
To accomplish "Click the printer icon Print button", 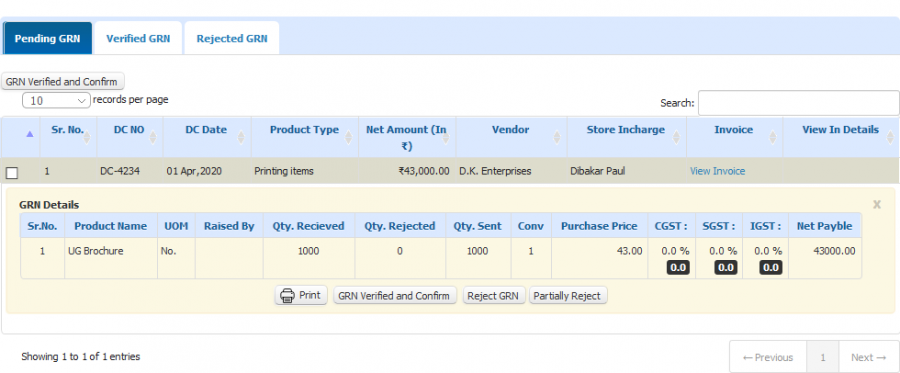I will pos(301,296).
